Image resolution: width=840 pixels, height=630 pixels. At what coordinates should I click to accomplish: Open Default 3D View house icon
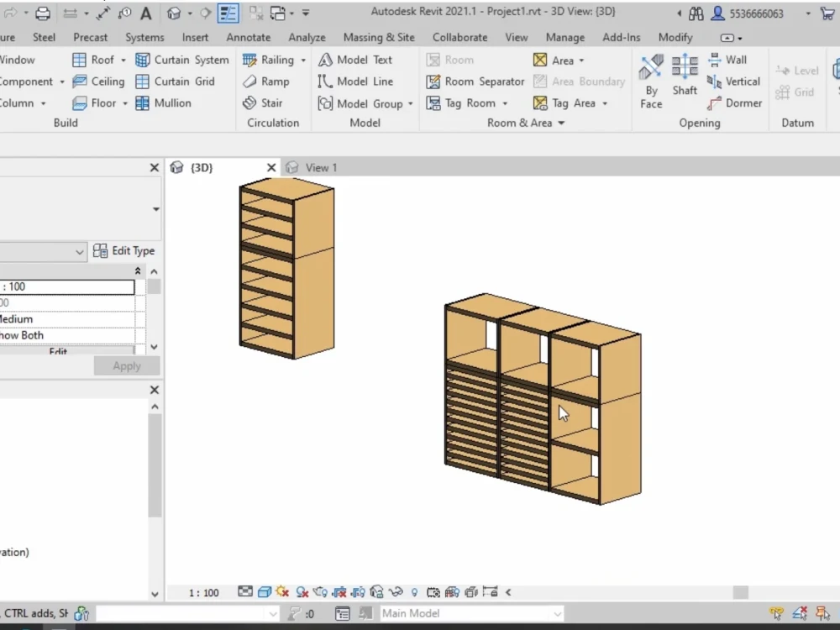pos(174,13)
